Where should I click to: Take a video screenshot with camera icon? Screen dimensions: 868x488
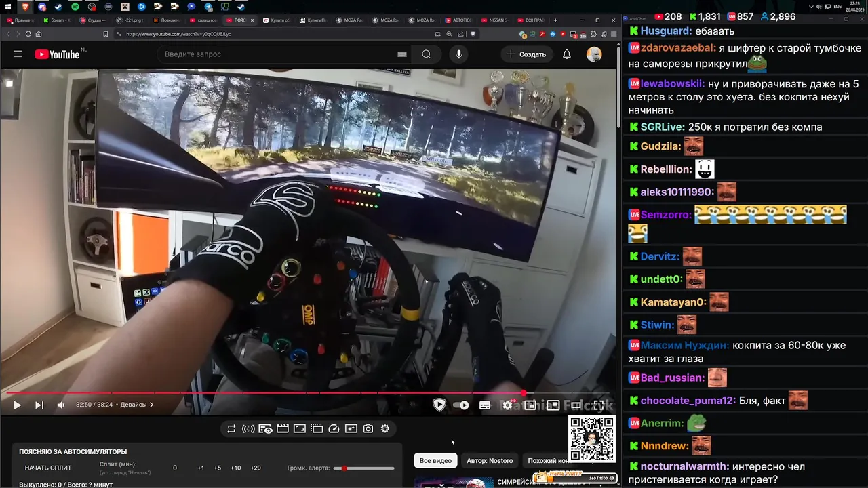(368, 428)
